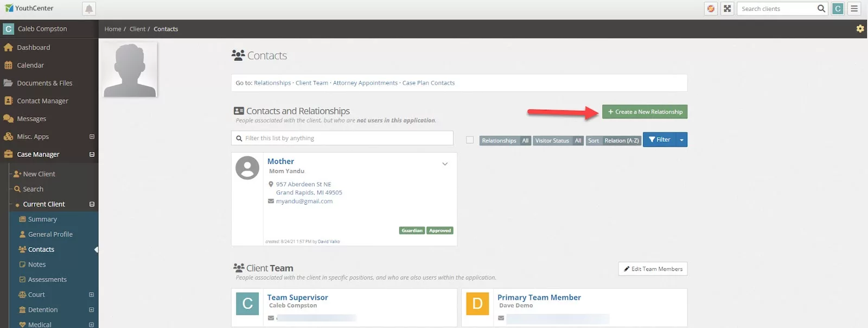The height and width of the screenshot is (328, 868).
Task: Click the client profile photo placeholder
Action: pos(130,70)
